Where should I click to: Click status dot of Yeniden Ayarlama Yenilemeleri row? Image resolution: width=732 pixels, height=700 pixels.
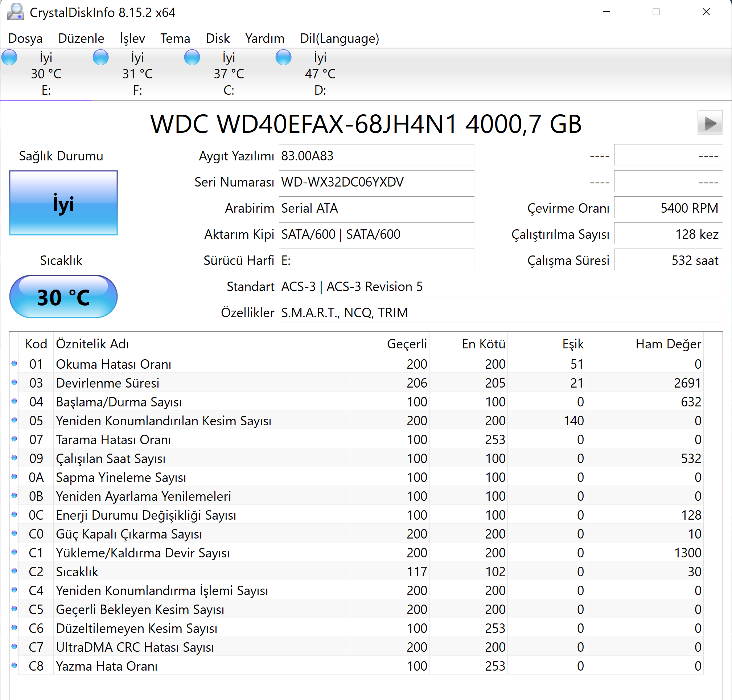tap(14, 496)
